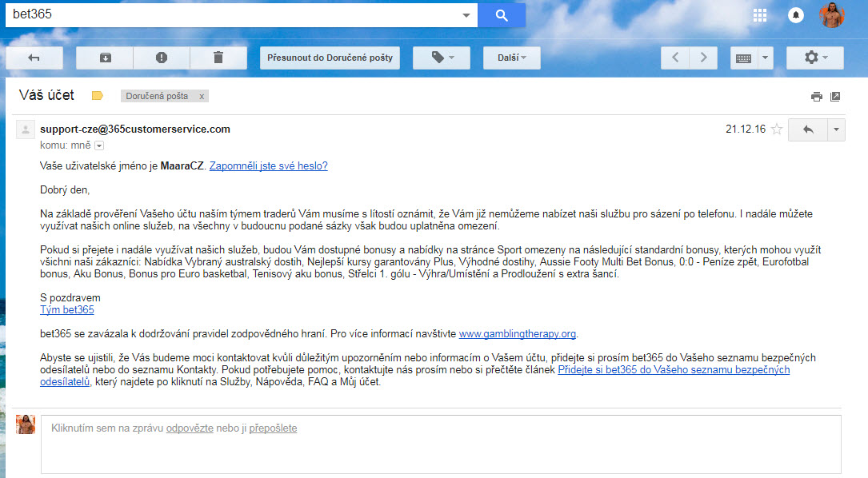
Task: Open www.gamblingtherapy.org link
Action: tap(518, 333)
